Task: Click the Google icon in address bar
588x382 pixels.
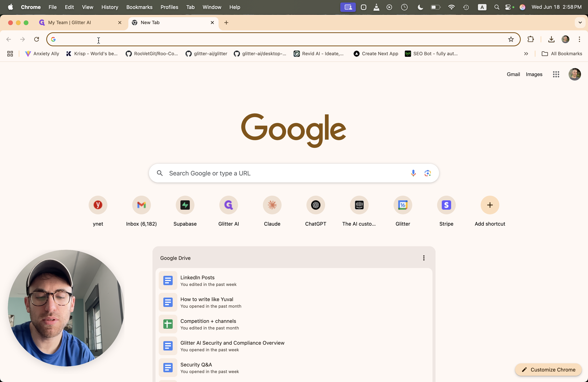Action: click(53, 39)
